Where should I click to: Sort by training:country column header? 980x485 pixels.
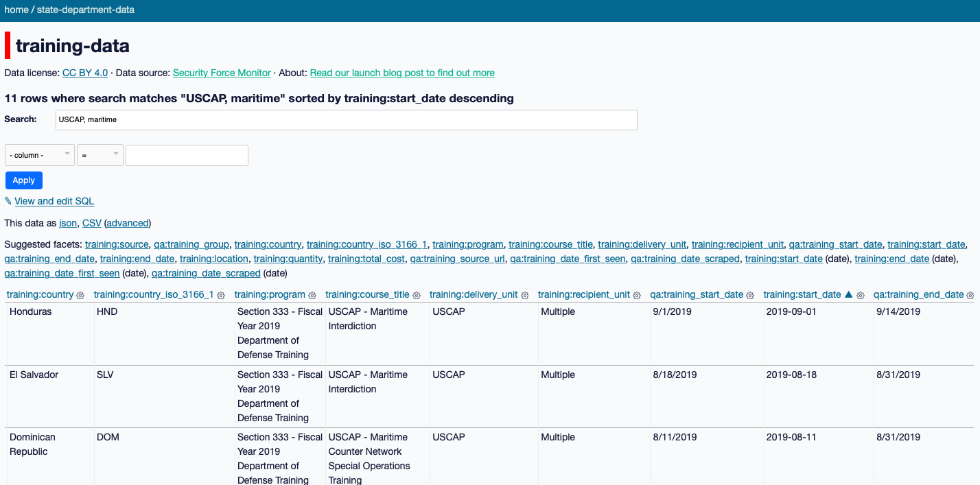click(40, 294)
